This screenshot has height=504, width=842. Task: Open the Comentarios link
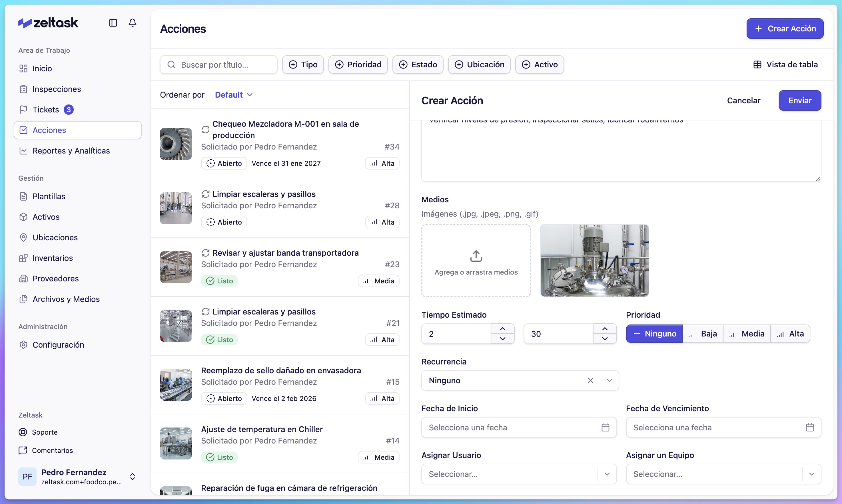(46, 450)
